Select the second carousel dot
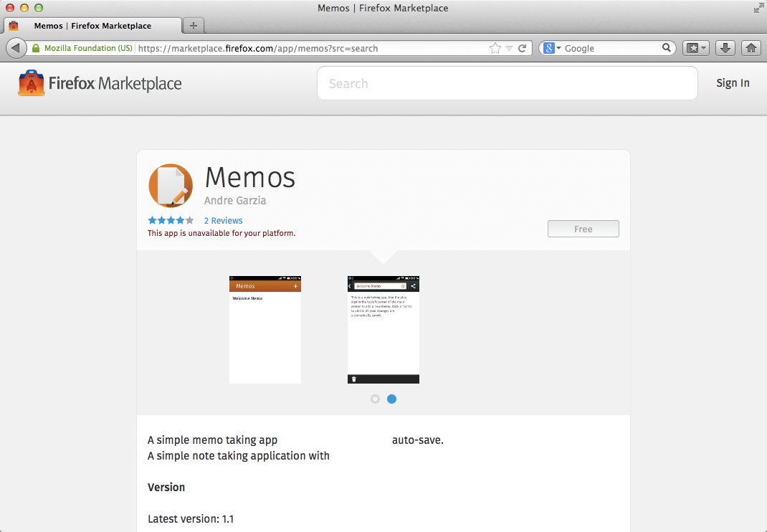This screenshot has width=767, height=532. pos(391,399)
